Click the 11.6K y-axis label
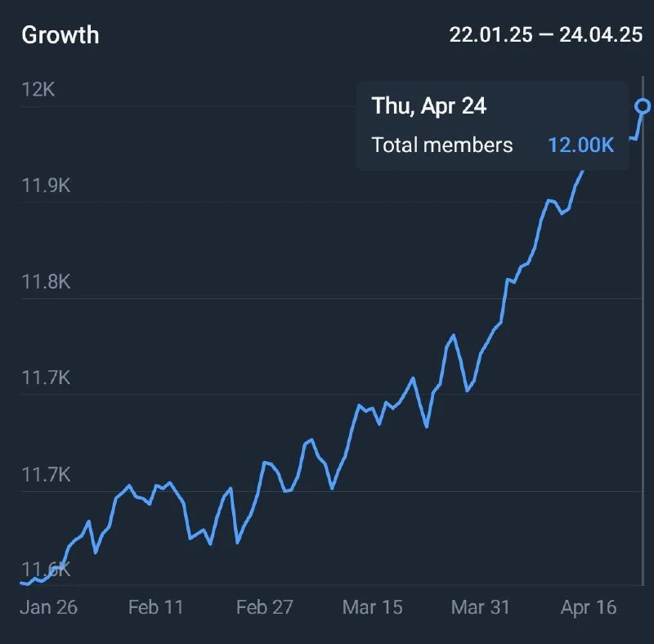The image size is (654, 644). [46, 570]
